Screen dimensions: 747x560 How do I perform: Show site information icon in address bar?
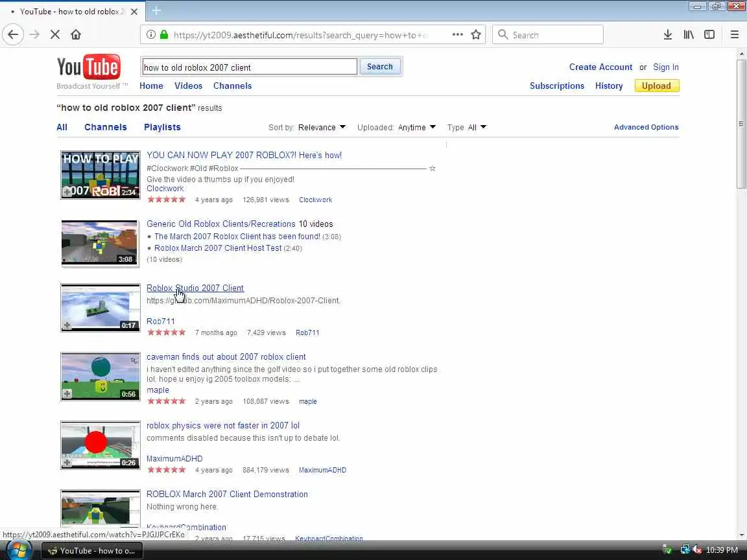[x=151, y=35]
